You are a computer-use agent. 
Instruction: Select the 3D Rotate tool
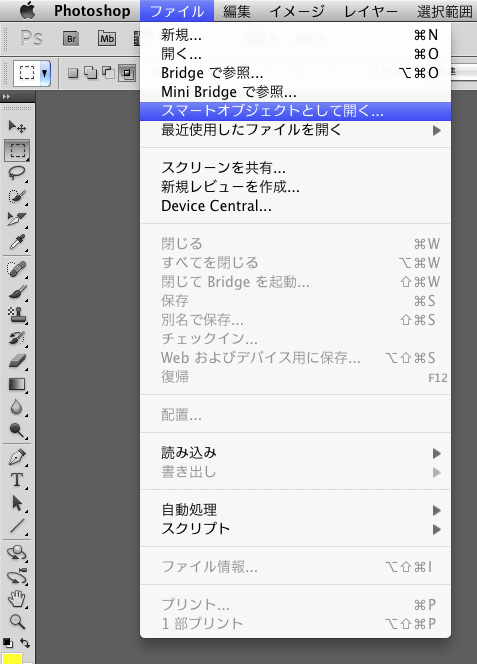click(17, 553)
